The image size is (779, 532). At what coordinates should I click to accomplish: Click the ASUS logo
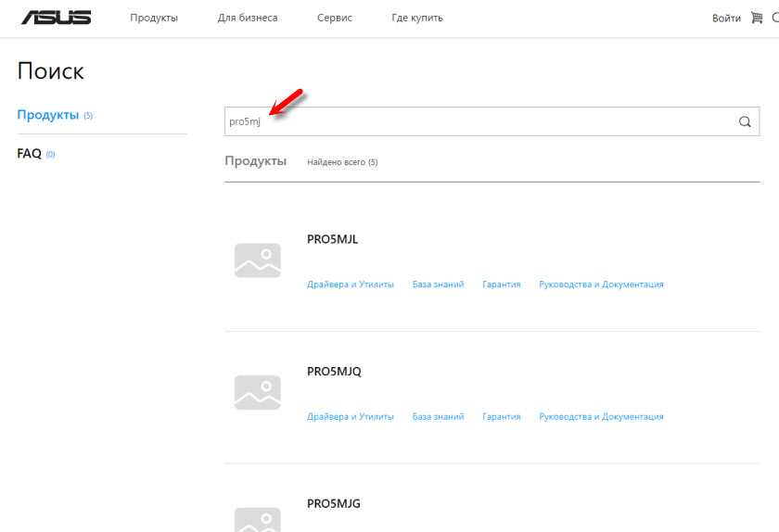point(57,18)
